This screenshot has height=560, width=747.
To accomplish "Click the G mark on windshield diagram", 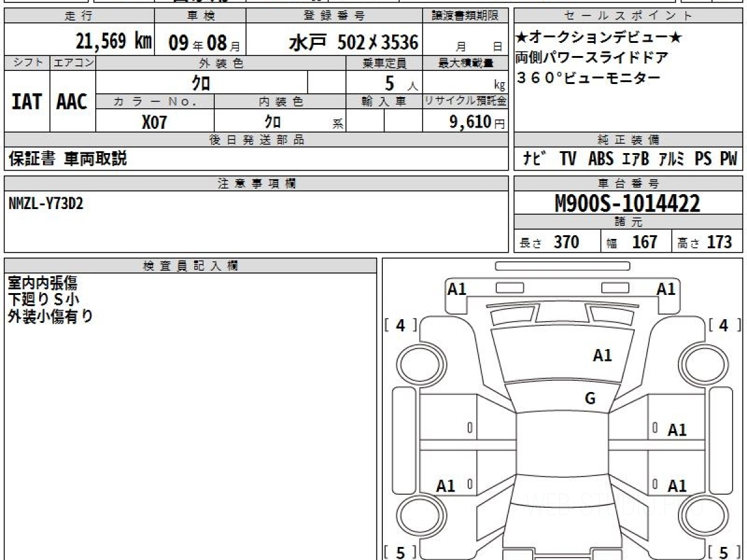I will pyautogui.click(x=590, y=399).
